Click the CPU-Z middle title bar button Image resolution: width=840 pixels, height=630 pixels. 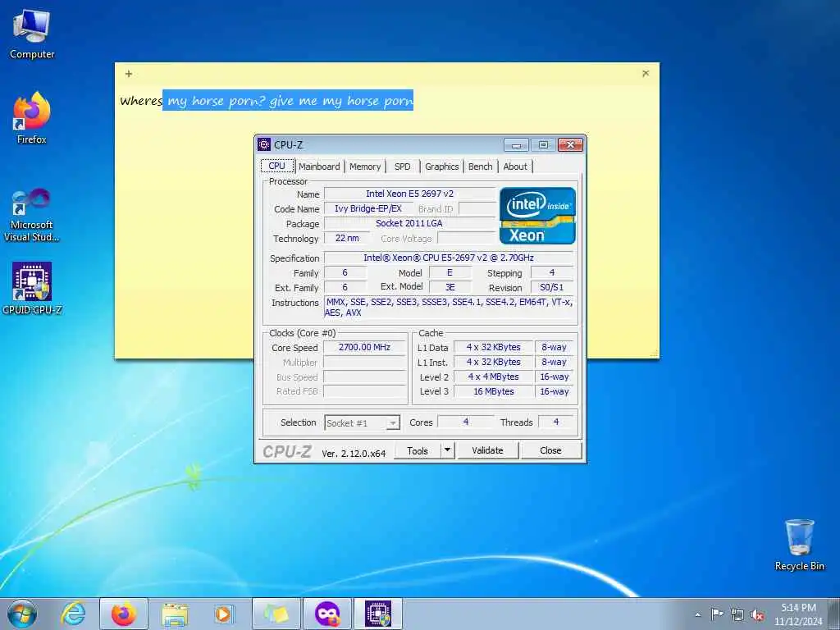click(543, 144)
